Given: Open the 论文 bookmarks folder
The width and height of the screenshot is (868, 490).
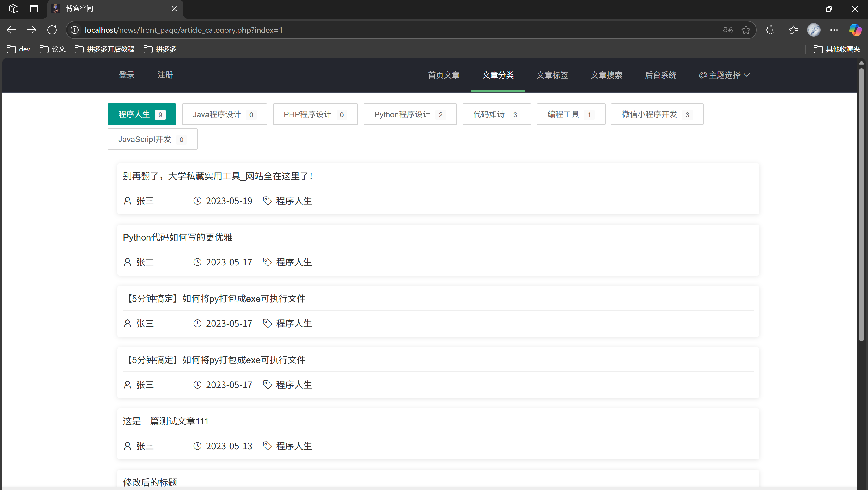Looking at the screenshot, I should pos(53,49).
